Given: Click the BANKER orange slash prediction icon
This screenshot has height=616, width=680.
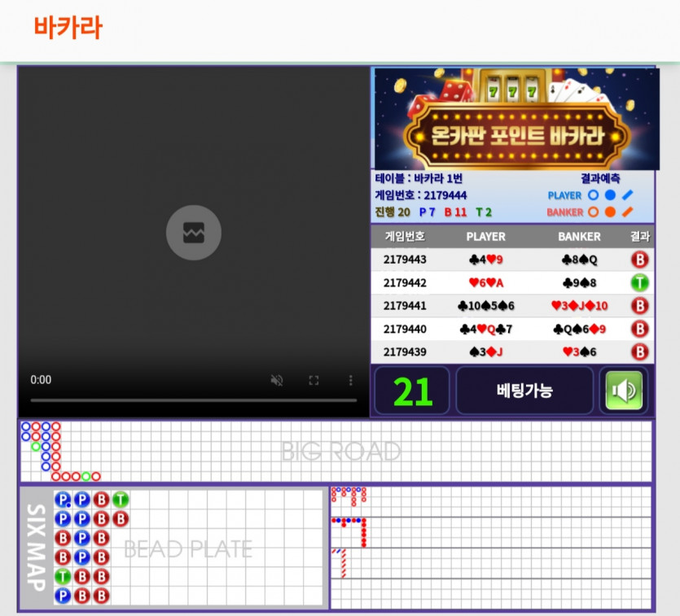Looking at the screenshot, I should tap(627, 212).
